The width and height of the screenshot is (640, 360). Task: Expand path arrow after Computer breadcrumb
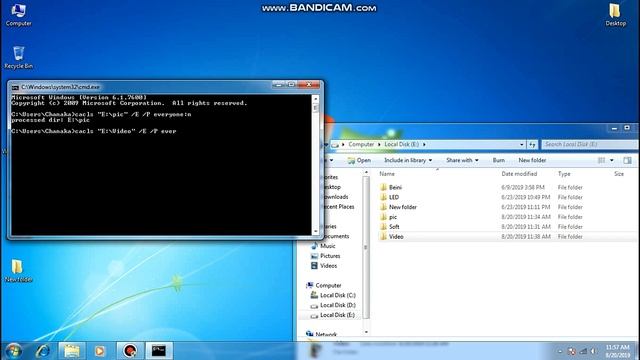(x=379, y=144)
